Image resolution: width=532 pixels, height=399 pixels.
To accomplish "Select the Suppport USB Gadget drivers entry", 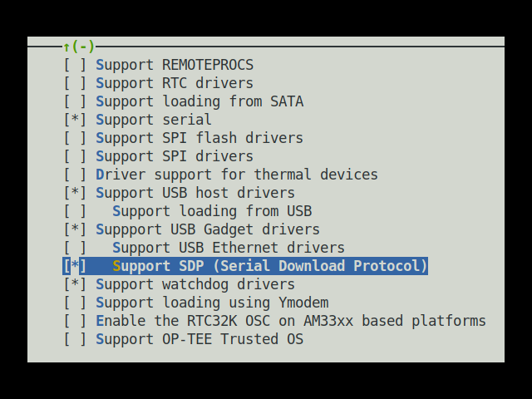I will point(208,229).
